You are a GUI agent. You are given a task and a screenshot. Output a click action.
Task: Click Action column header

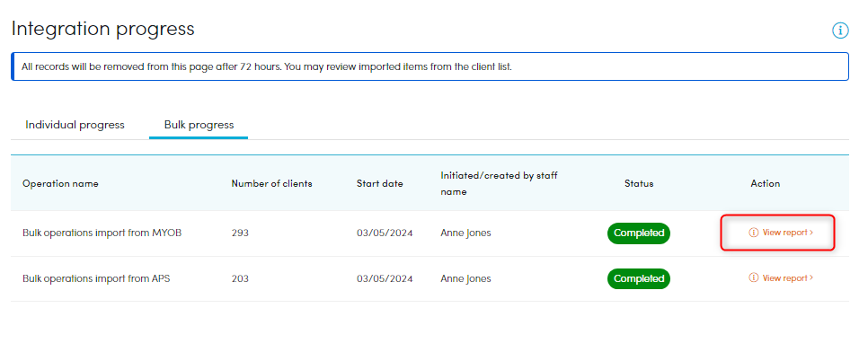(766, 184)
